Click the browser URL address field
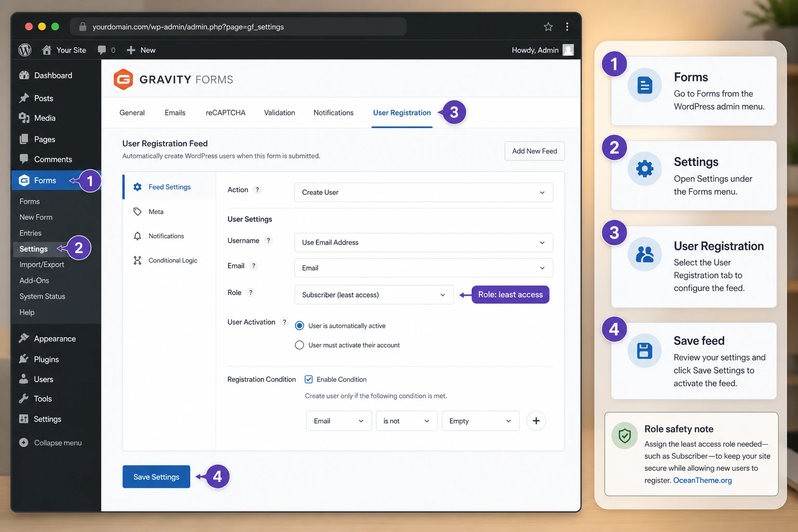 coord(239,26)
